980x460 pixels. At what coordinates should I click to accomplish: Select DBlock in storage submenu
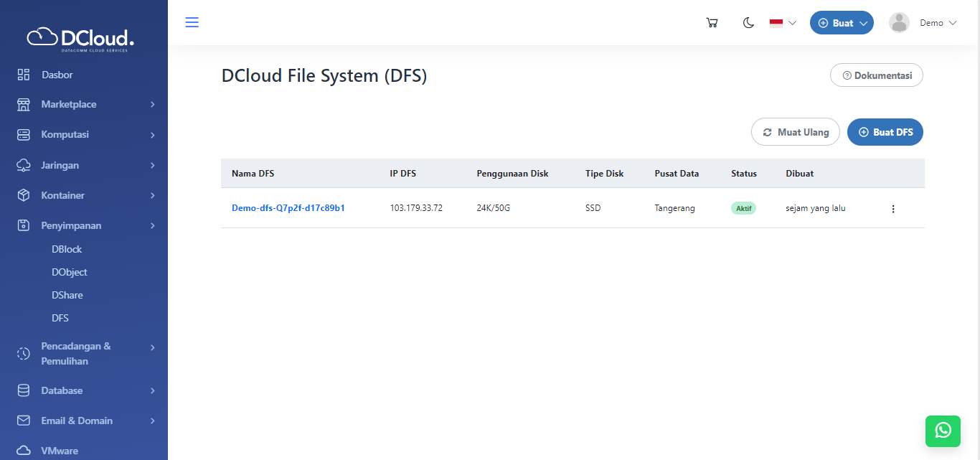(67, 249)
